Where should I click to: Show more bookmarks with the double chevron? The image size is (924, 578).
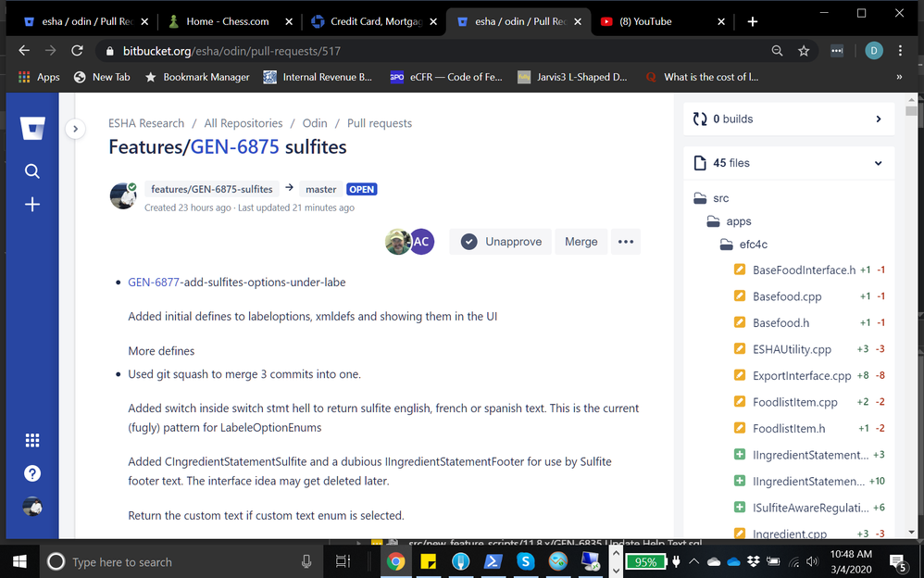click(899, 77)
